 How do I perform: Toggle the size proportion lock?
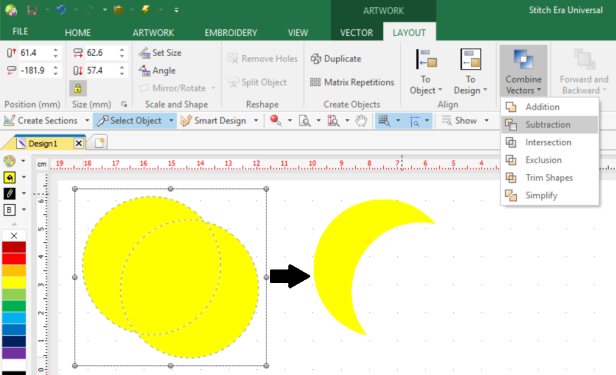tap(78, 88)
